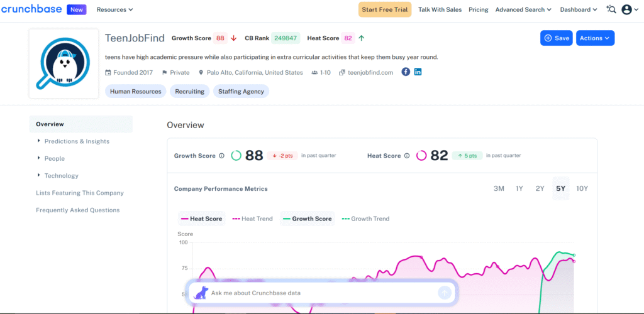644x314 pixels.
Task: Click the 5 pts increase badge
Action: pos(467,156)
